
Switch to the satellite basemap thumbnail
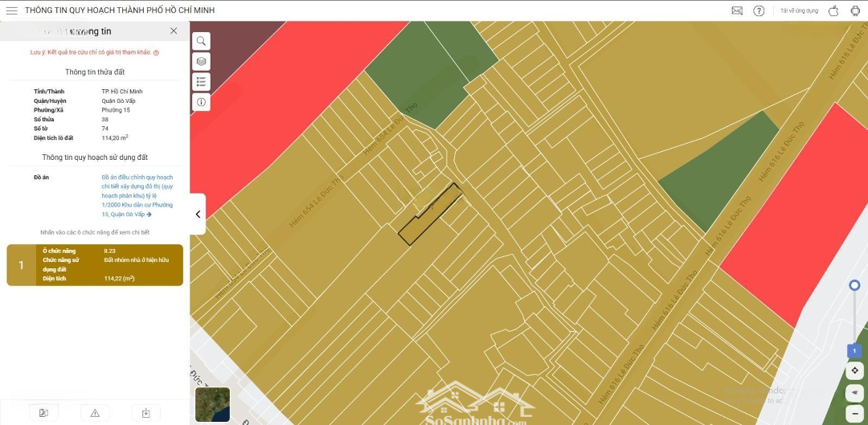coord(212,404)
